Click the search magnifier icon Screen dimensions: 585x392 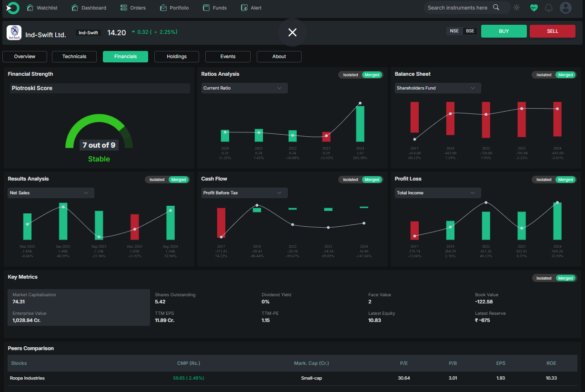496,7
